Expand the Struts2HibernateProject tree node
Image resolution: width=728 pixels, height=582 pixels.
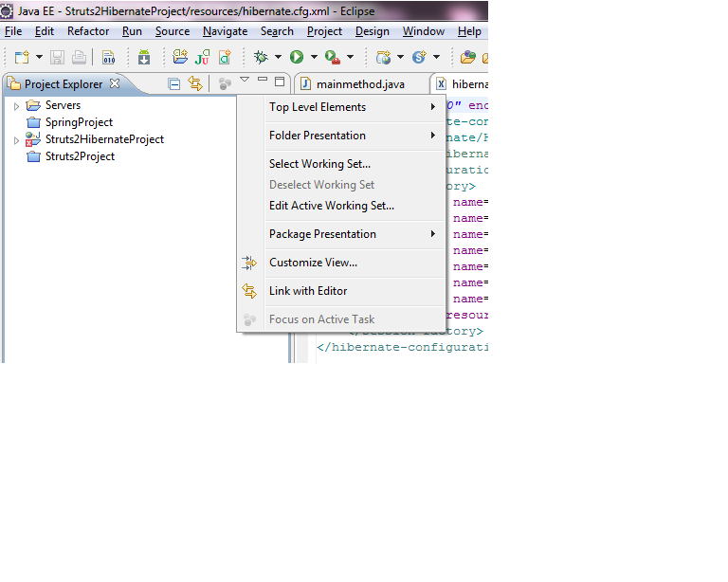16,140
